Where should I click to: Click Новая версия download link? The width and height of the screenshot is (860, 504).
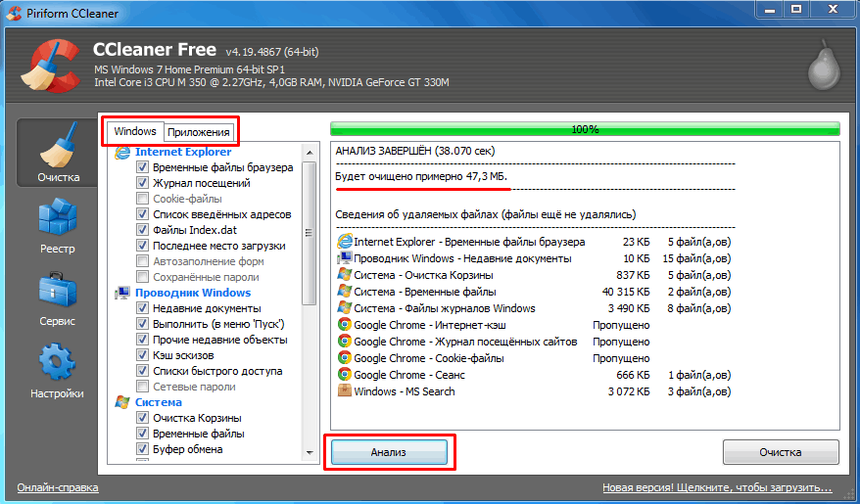click(717, 487)
